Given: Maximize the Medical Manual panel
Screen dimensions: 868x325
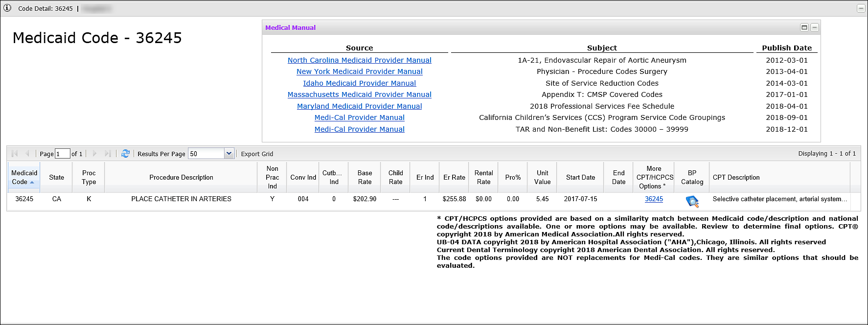Looking at the screenshot, I should [804, 27].
